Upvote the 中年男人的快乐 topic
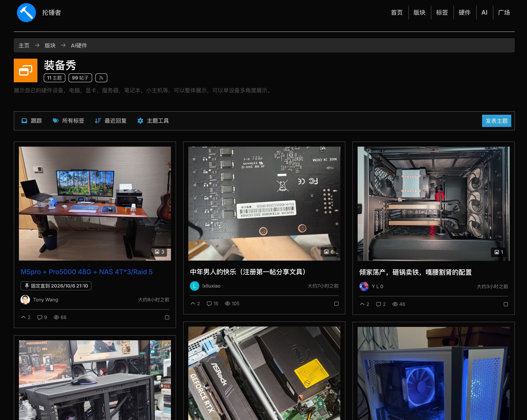 click(x=193, y=303)
